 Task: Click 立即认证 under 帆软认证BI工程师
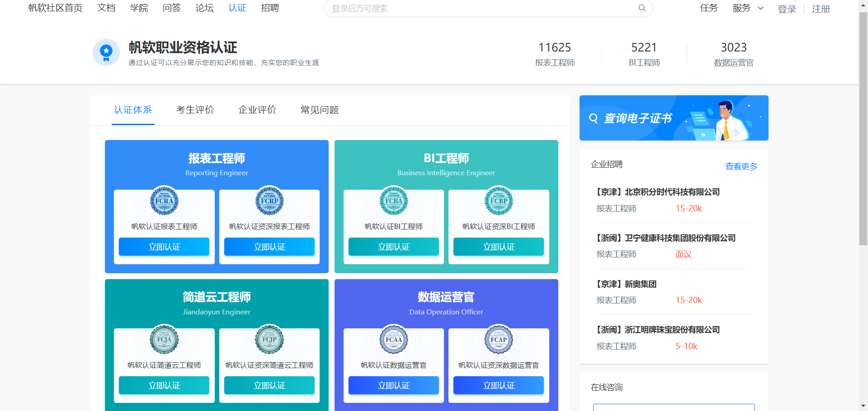click(x=393, y=247)
